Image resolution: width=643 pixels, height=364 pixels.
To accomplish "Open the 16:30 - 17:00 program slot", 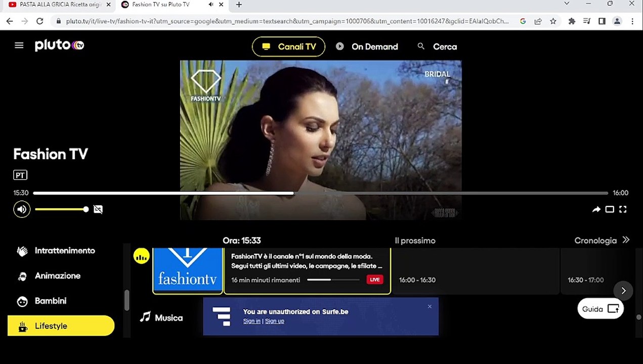I will [x=597, y=270].
